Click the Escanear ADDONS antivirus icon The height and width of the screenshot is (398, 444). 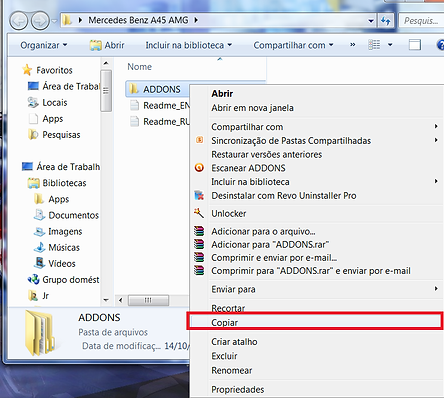[199, 168]
